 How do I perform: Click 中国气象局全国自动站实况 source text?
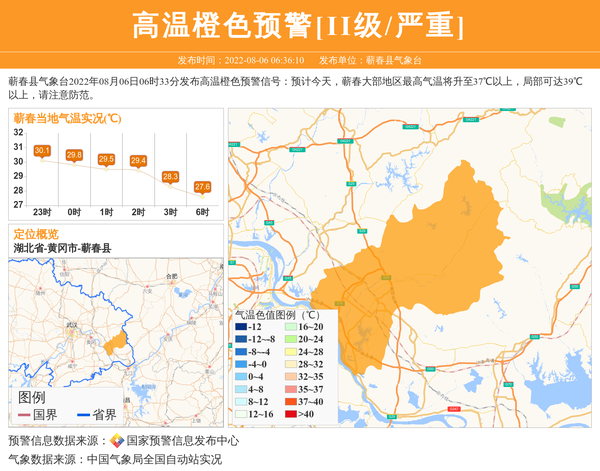[154, 459]
